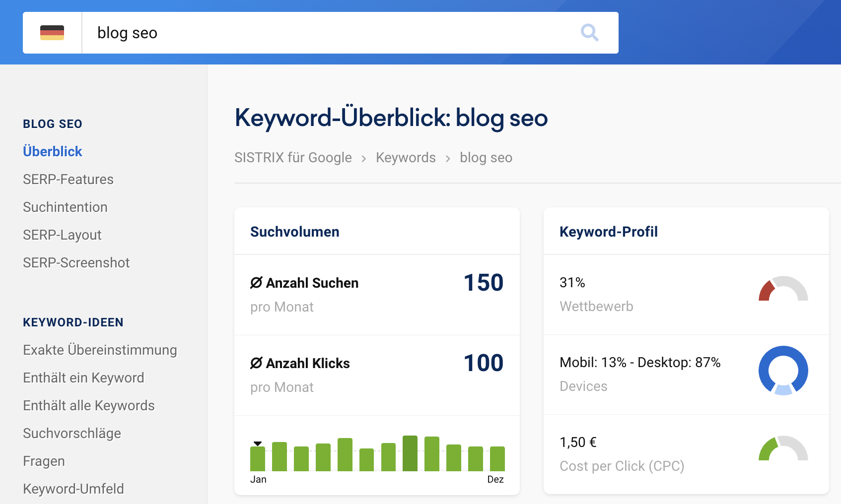Image resolution: width=841 pixels, height=504 pixels.
Task: Open Keyword-Umfeld in sidebar
Action: [x=73, y=489]
